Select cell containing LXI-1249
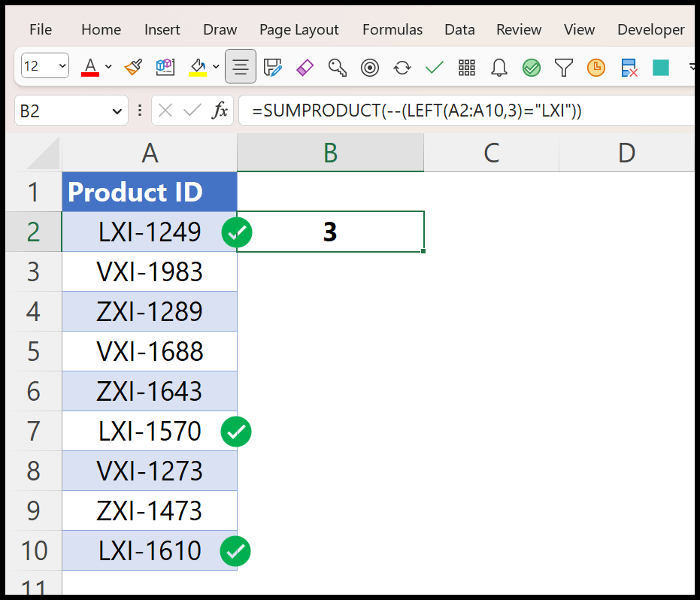 [x=150, y=232]
